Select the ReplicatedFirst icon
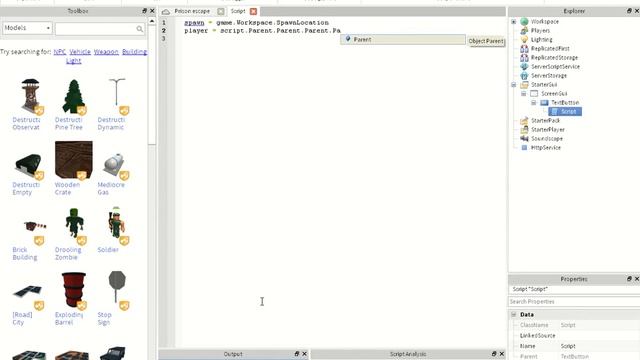The image size is (640, 360). coord(524,49)
